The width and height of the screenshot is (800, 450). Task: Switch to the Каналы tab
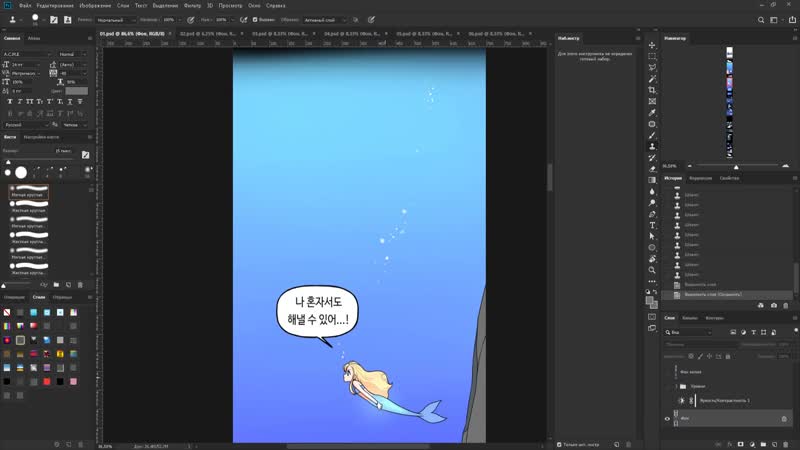[690, 318]
